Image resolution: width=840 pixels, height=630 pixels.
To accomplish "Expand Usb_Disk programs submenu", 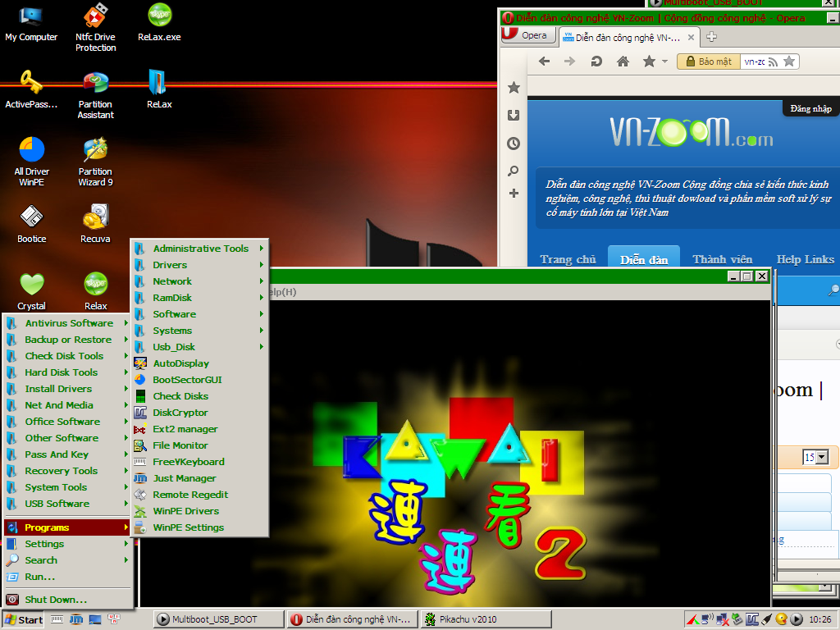I will pos(200,347).
